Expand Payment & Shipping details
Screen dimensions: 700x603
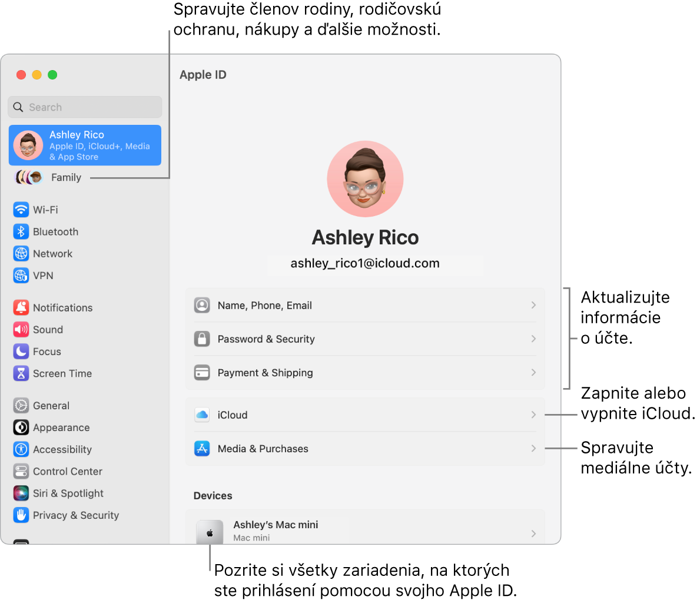[365, 372]
